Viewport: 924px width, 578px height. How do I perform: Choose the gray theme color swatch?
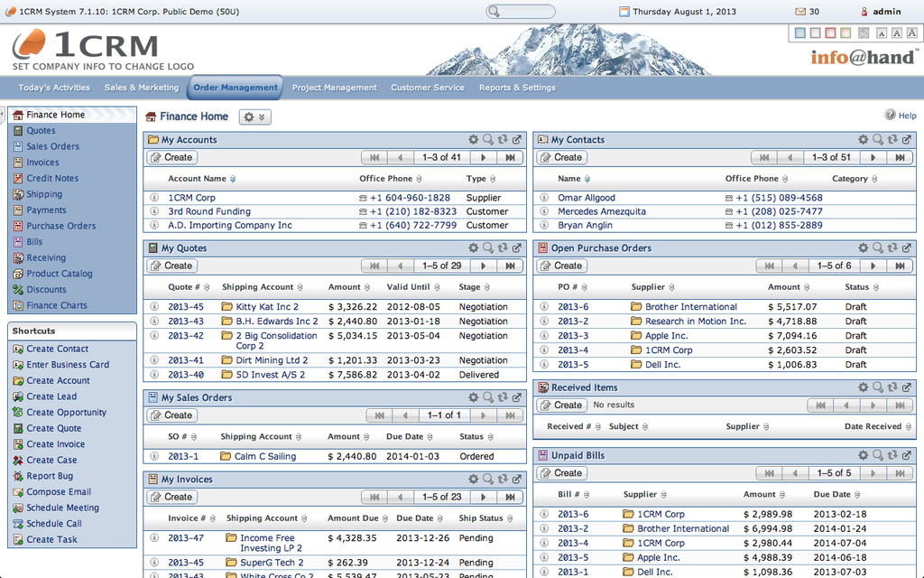click(816, 33)
